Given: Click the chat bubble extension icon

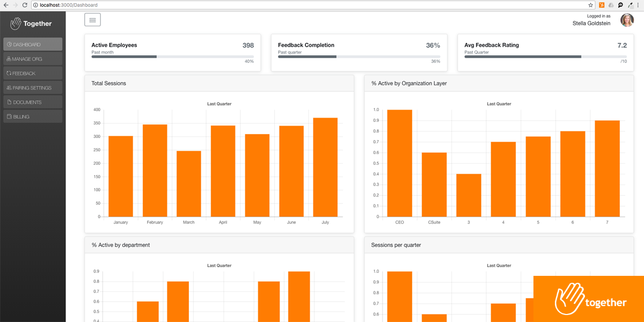Looking at the screenshot, I should click(x=620, y=5).
